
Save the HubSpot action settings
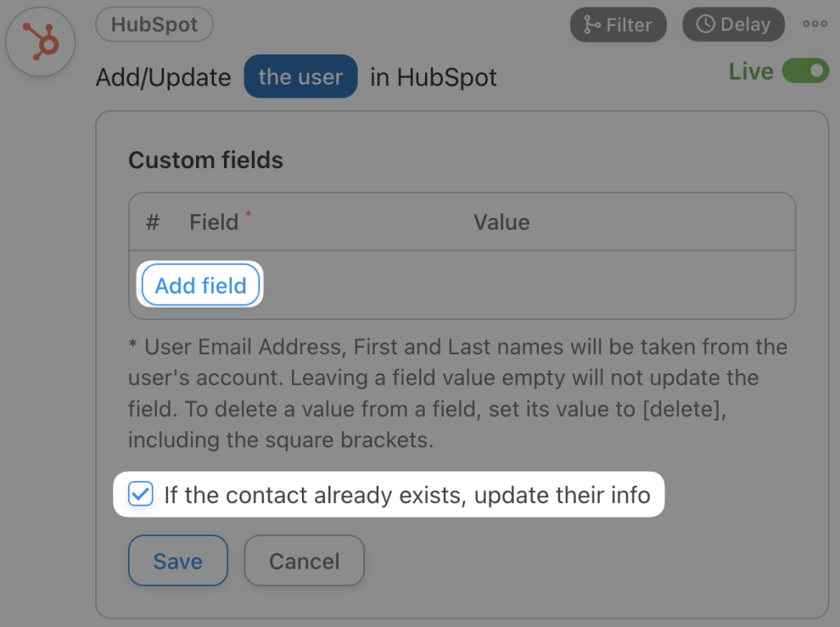coord(177,561)
